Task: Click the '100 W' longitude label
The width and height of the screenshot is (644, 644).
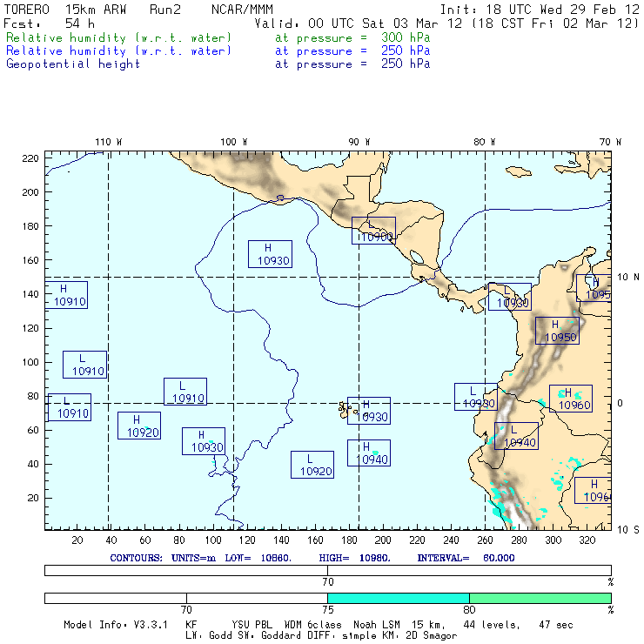Action: 234,142
